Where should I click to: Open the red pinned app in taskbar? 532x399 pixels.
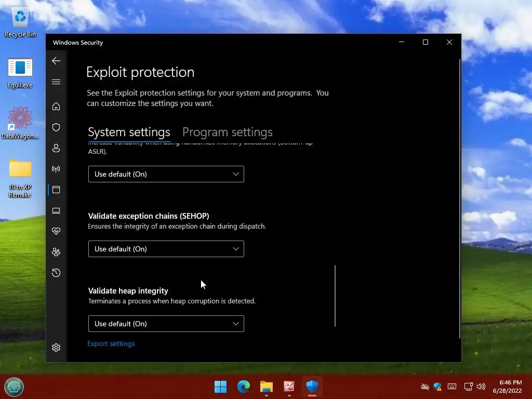point(289,387)
